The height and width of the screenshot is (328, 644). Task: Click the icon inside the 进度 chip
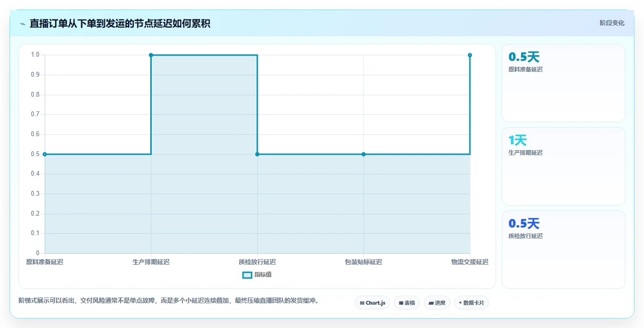431,303
